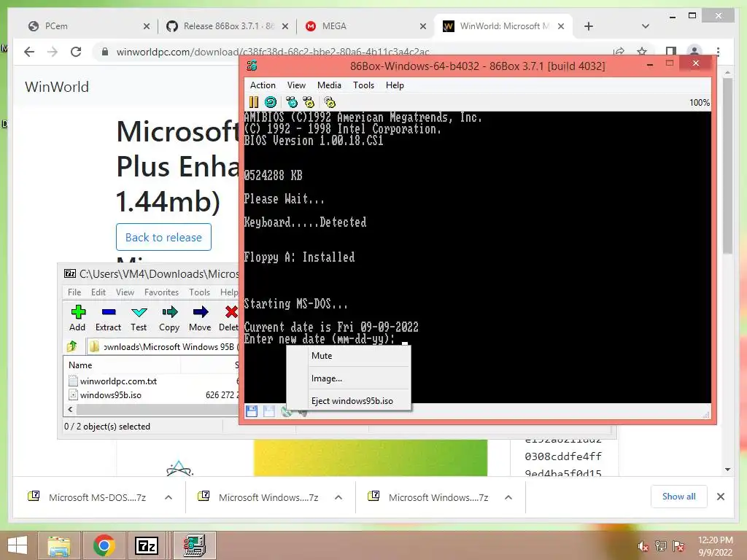The image size is (747, 560).
Task: Go up one folder in 7-Zip
Action: 72,346
